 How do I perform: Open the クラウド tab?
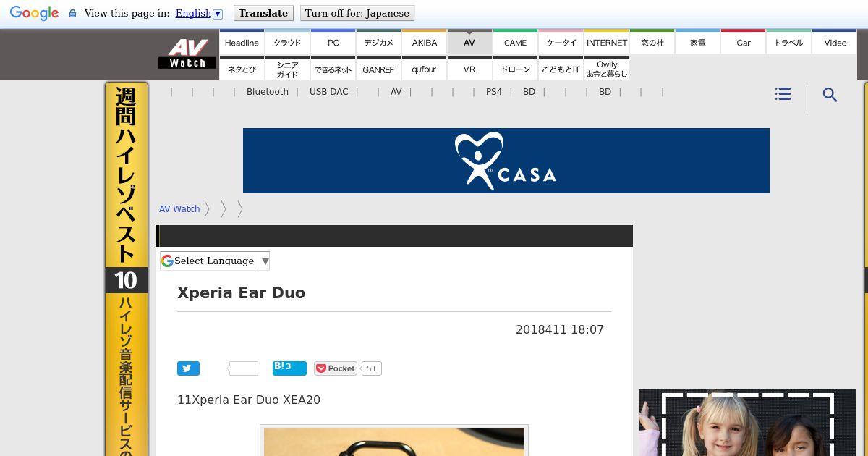coord(287,42)
